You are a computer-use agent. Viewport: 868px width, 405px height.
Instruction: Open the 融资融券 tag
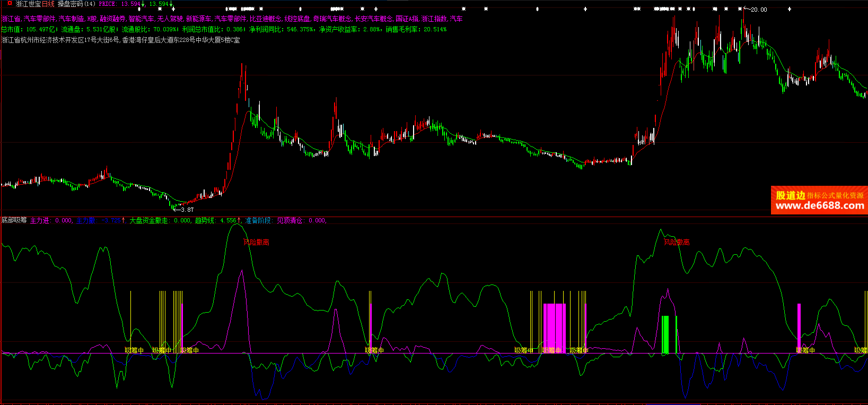pyautogui.click(x=113, y=19)
